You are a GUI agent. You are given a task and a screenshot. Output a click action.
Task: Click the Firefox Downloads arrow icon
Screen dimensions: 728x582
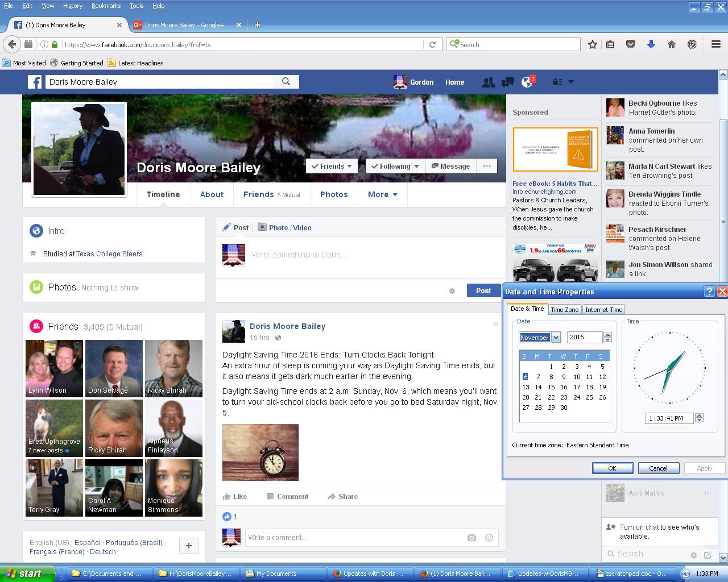click(651, 44)
